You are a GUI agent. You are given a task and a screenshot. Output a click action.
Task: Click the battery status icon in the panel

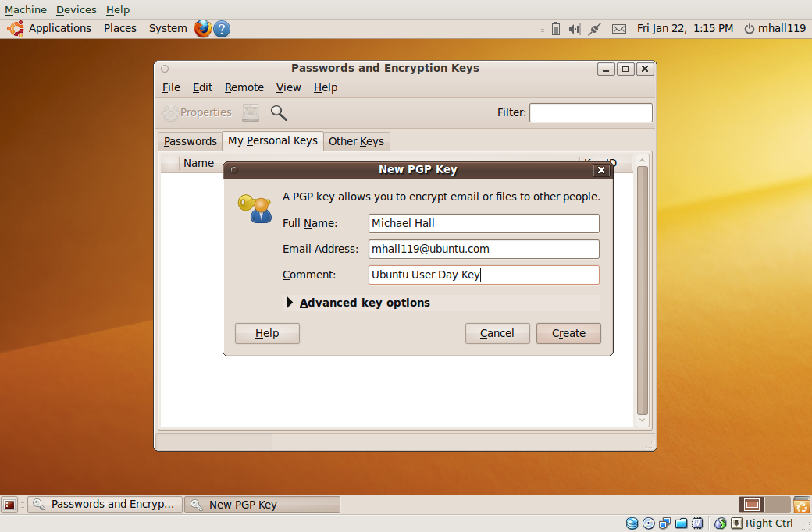pyautogui.click(x=556, y=28)
